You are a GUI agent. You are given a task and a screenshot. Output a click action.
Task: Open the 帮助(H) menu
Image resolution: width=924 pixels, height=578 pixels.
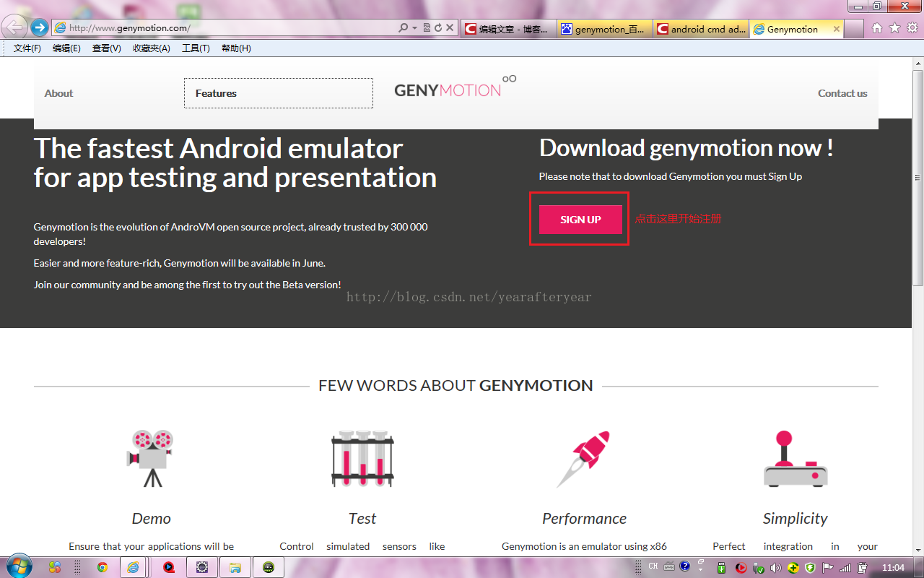tap(236, 48)
